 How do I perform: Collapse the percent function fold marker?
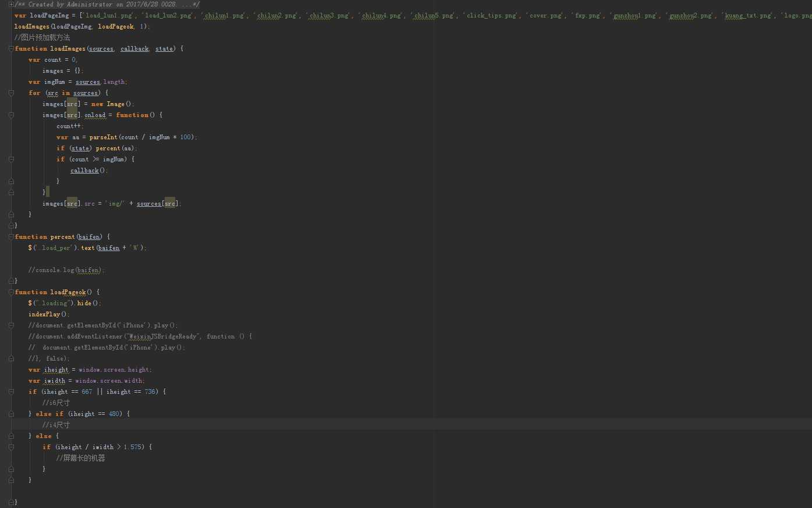pyautogui.click(x=11, y=237)
